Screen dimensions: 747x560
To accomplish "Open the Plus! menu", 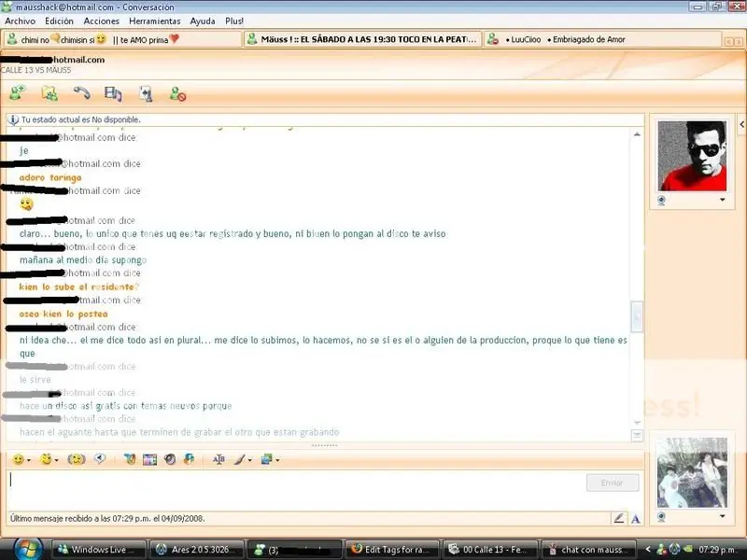I will coord(234,21).
